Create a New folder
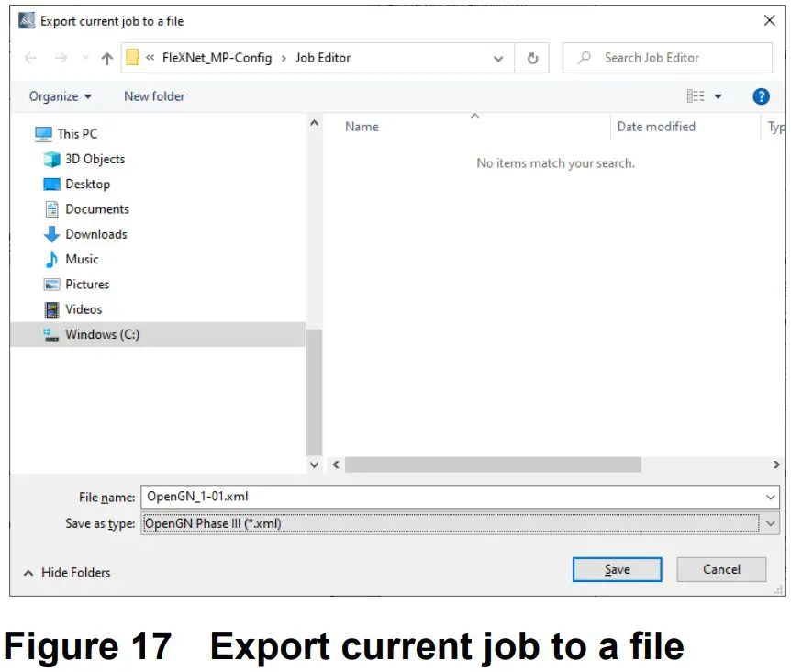 point(154,96)
